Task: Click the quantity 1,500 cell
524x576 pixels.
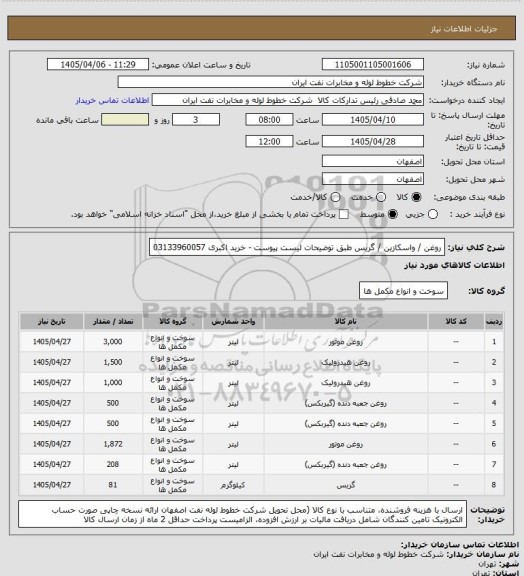Action: tap(113, 362)
